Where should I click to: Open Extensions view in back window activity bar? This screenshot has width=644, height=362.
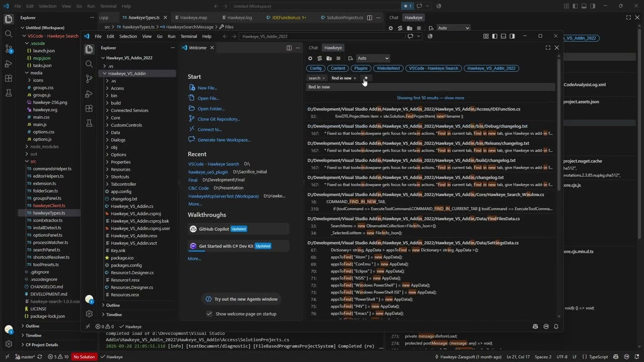pos(9,78)
